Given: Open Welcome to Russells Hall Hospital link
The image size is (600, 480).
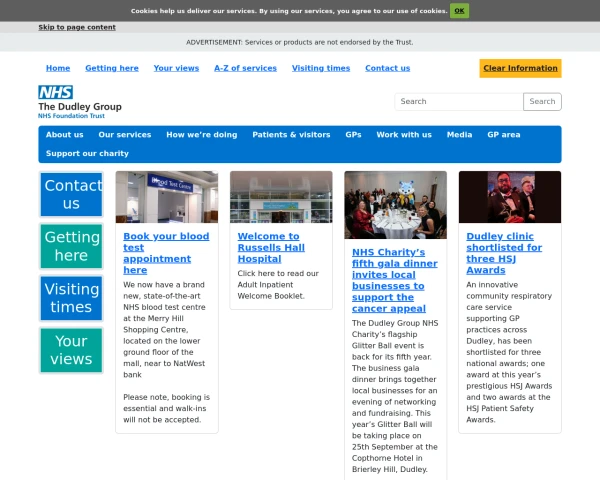Looking at the screenshot, I should click(x=268, y=247).
